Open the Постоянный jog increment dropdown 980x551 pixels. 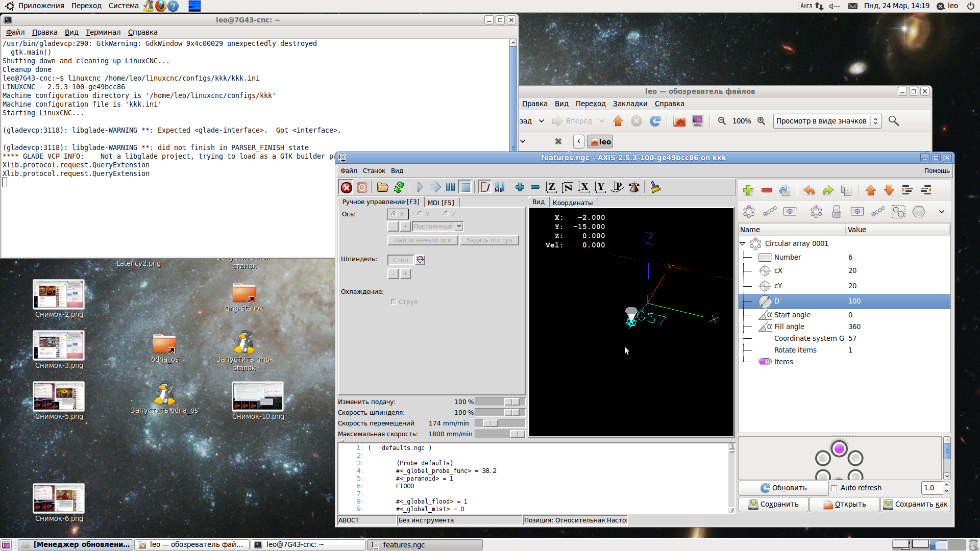click(459, 227)
